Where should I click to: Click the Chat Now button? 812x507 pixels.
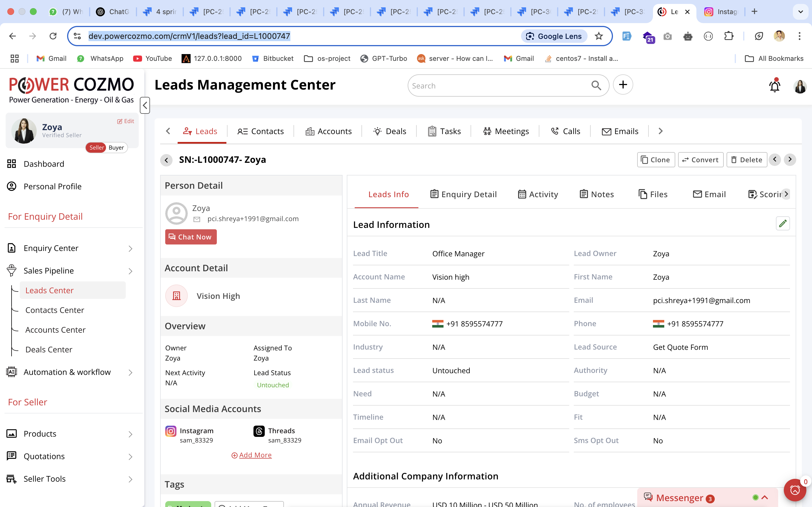pyautogui.click(x=191, y=237)
